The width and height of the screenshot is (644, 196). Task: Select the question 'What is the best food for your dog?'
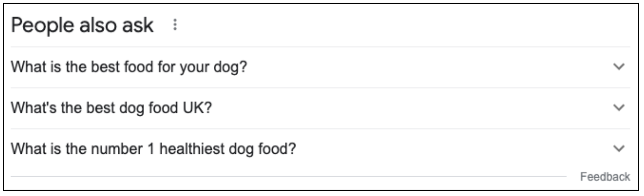128,67
